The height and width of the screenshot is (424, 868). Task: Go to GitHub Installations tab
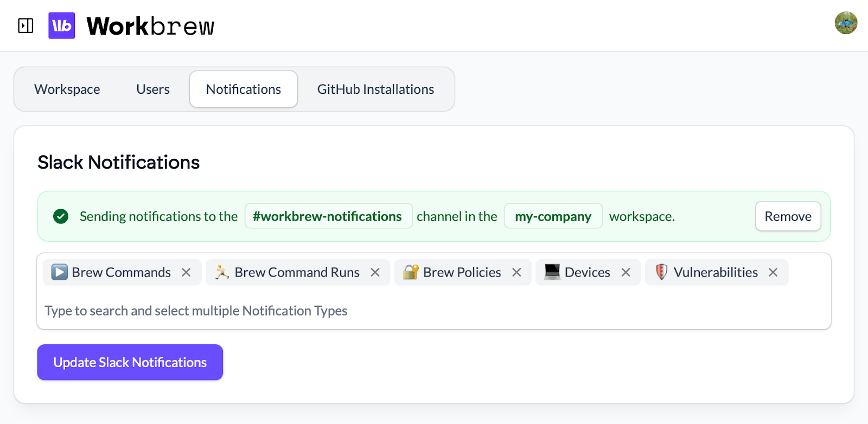pos(375,89)
